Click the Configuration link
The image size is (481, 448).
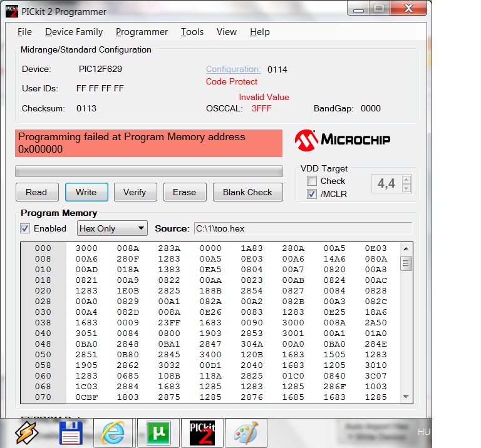234,69
